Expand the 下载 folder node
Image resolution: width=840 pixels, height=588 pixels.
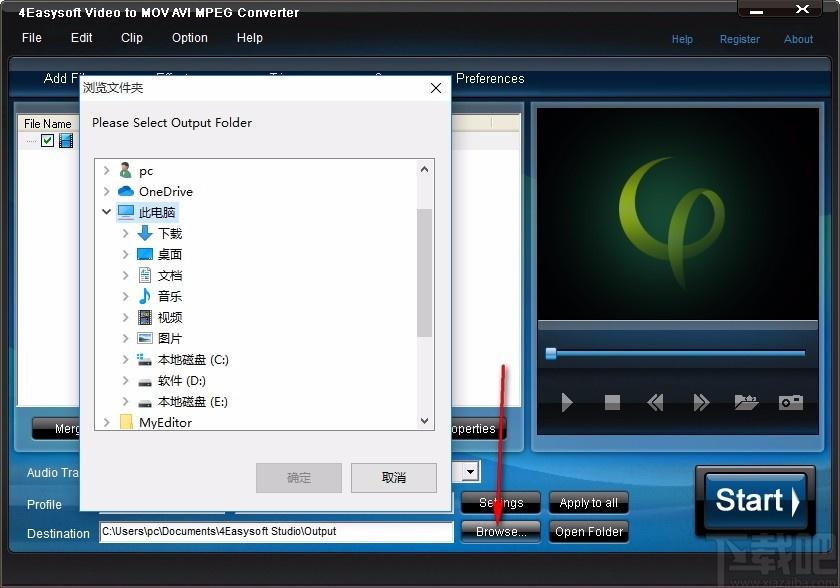click(125, 233)
